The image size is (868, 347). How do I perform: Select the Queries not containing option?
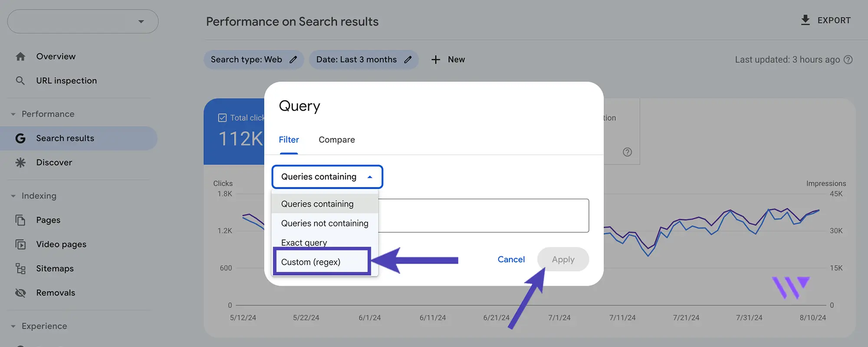coord(325,223)
